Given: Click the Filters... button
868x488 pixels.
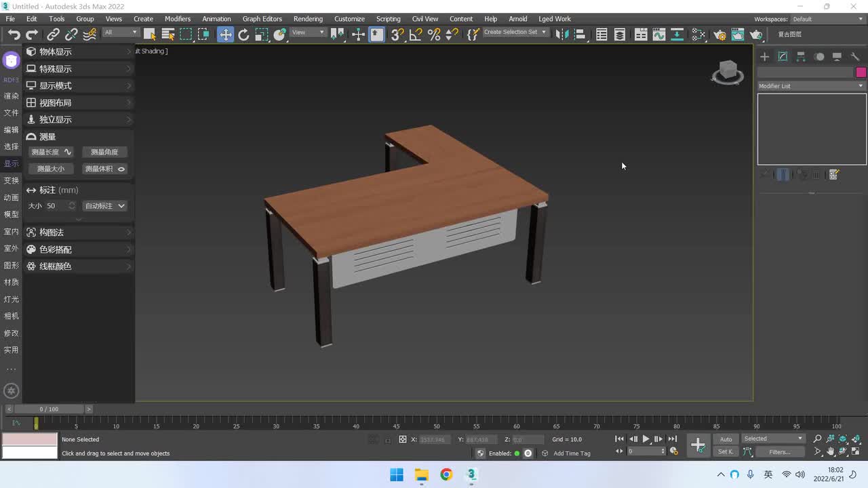Looking at the screenshot, I should click(x=779, y=452).
